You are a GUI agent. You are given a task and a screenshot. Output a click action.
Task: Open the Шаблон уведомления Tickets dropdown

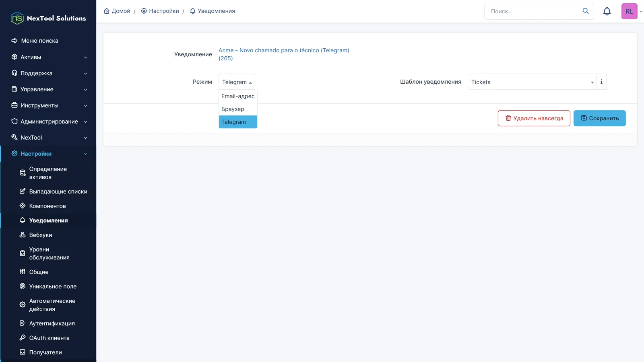tap(532, 82)
